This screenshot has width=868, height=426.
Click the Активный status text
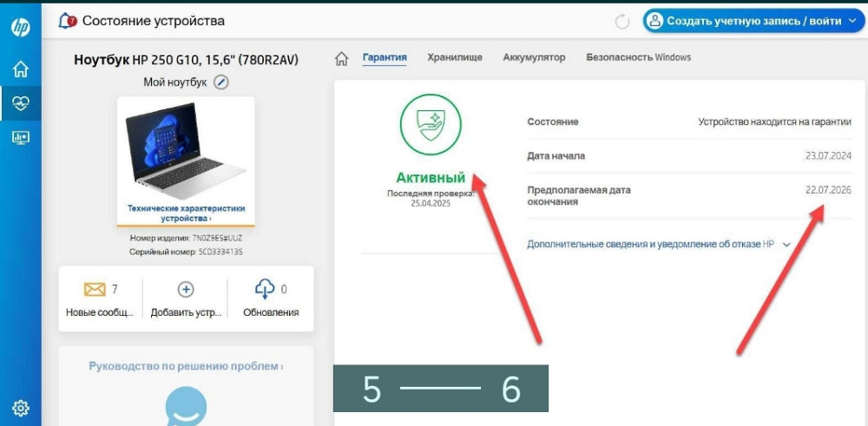coord(431,178)
